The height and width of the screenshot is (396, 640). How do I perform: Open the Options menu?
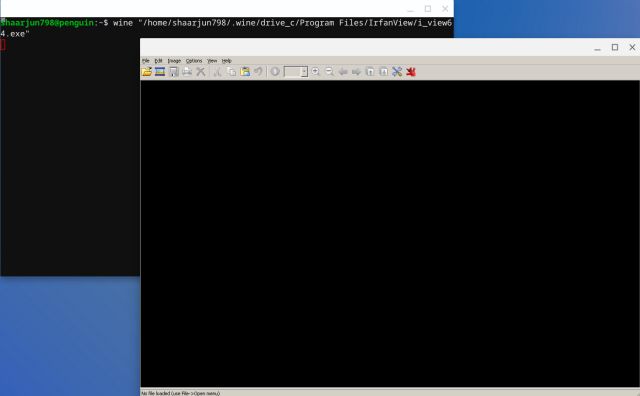[x=194, y=60]
